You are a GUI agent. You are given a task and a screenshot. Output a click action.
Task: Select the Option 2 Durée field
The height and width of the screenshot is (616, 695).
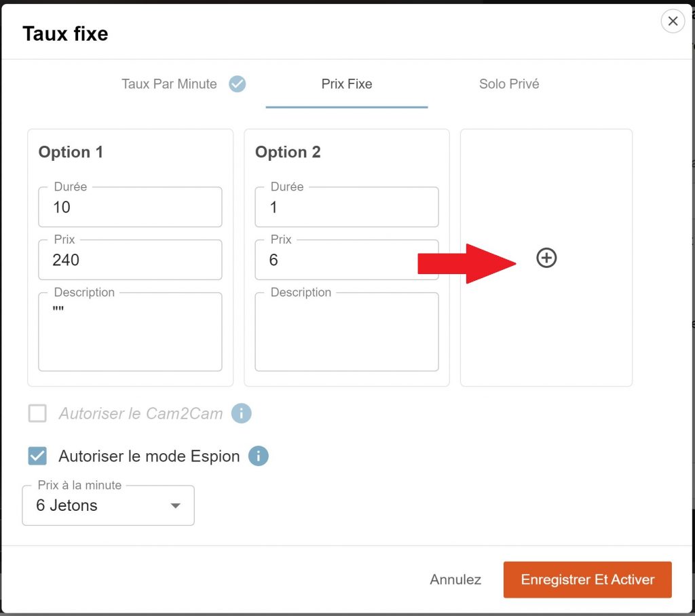tap(346, 208)
